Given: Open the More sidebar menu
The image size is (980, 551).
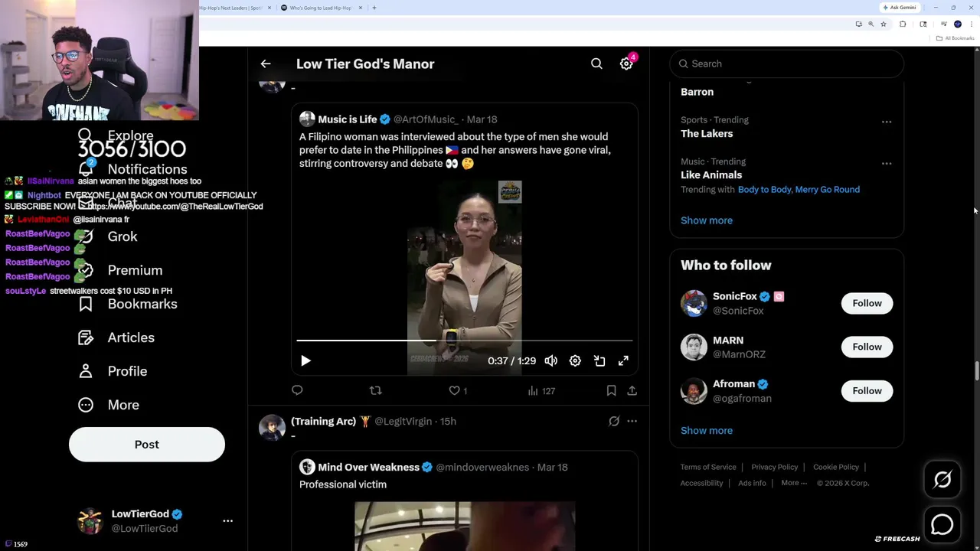Looking at the screenshot, I should (109, 405).
